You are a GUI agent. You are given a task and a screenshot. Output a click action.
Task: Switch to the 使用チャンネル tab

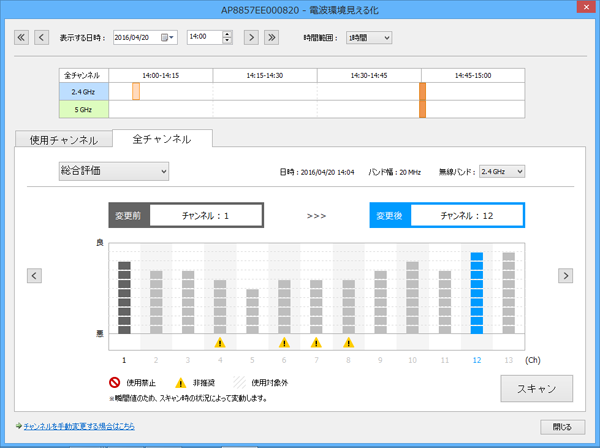click(64, 140)
